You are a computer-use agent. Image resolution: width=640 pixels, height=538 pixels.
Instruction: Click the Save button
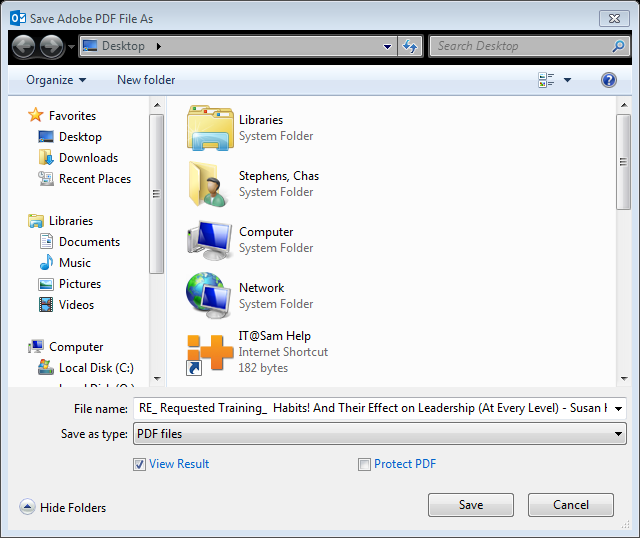[471, 505]
